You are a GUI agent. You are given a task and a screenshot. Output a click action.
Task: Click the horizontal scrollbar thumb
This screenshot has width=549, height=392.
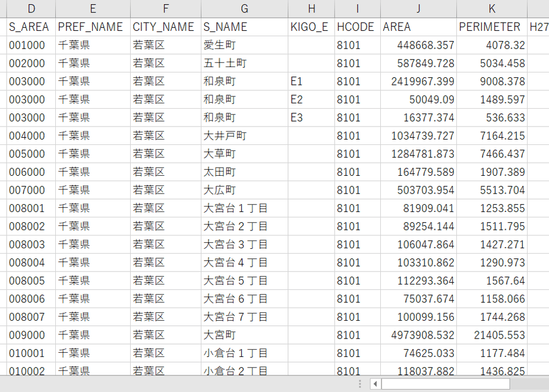coord(446,384)
